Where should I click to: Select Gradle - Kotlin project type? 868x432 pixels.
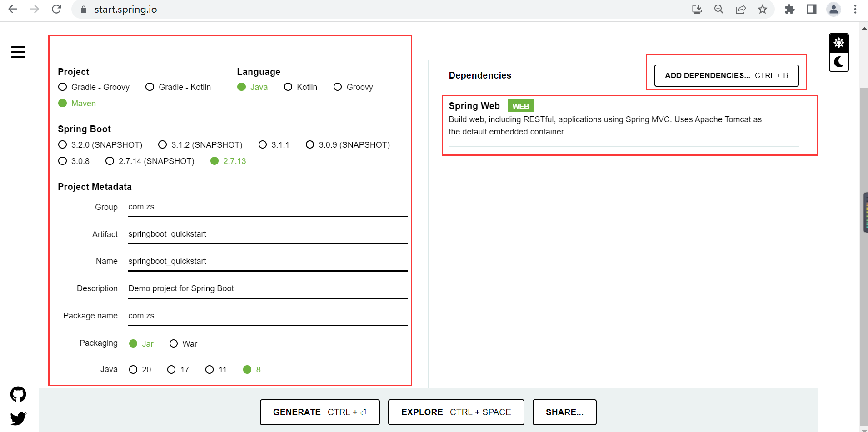[178, 87]
